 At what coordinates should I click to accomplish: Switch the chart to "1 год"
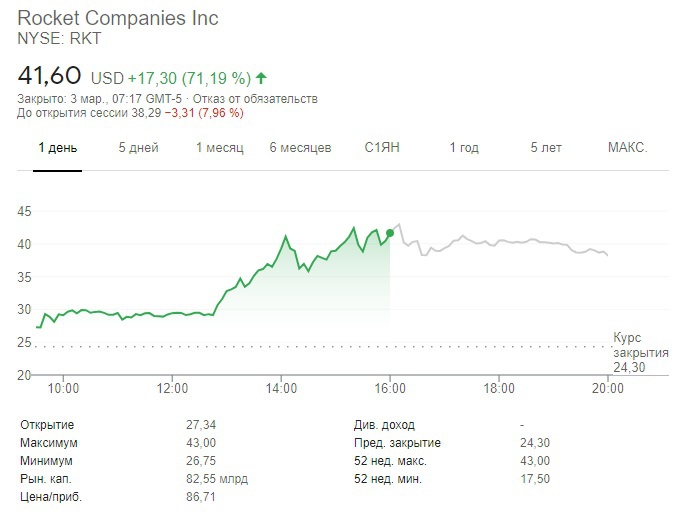[463, 148]
